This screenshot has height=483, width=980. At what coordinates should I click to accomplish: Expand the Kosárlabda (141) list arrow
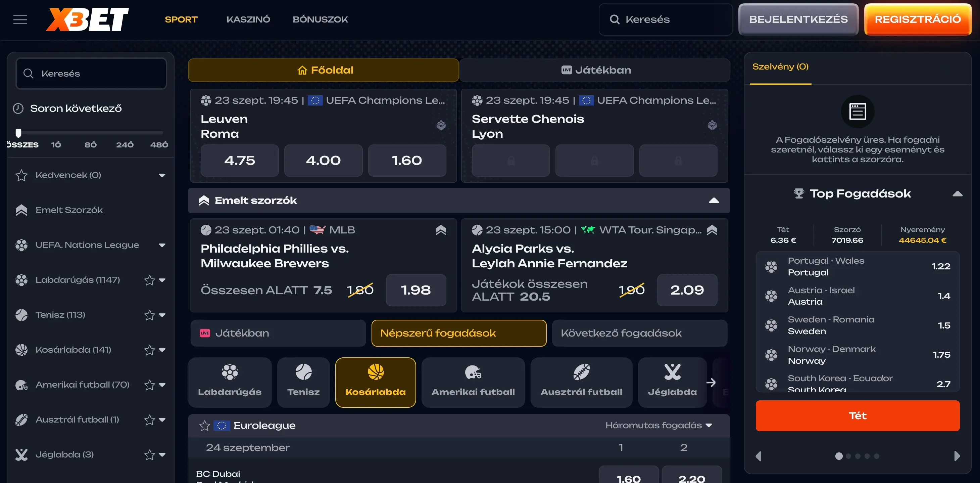click(x=162, y=350)
